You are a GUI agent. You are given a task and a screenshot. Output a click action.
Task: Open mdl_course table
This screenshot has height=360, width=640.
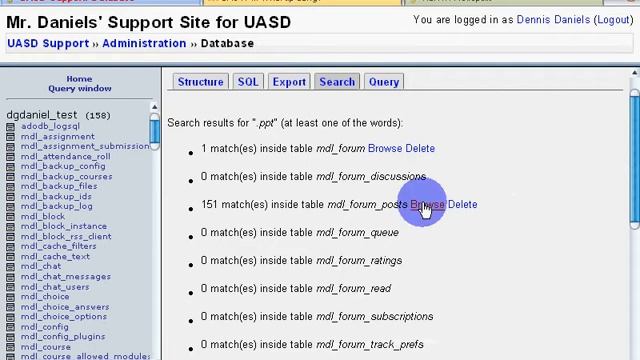point(46,347)
